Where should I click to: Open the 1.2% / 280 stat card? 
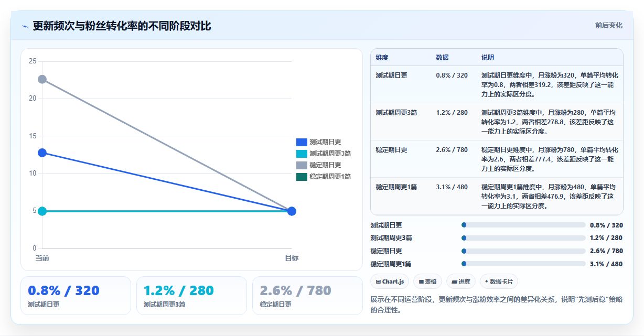(191, 296)
